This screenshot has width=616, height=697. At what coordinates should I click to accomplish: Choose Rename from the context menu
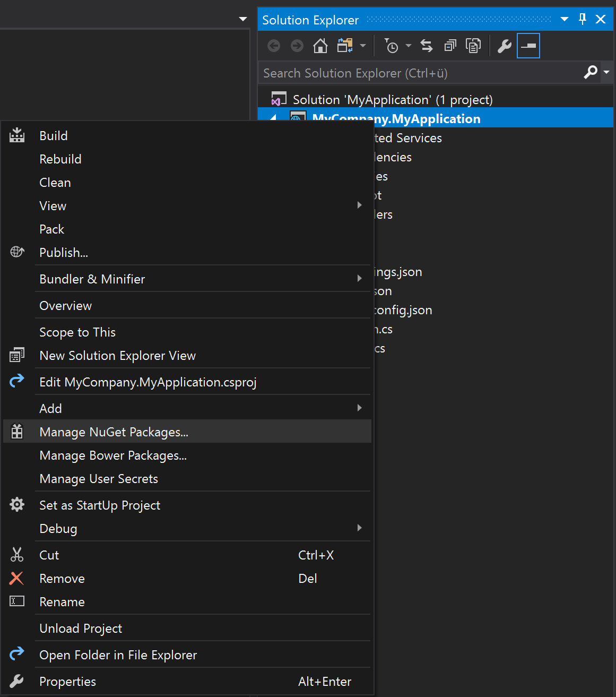click(62, 602)
